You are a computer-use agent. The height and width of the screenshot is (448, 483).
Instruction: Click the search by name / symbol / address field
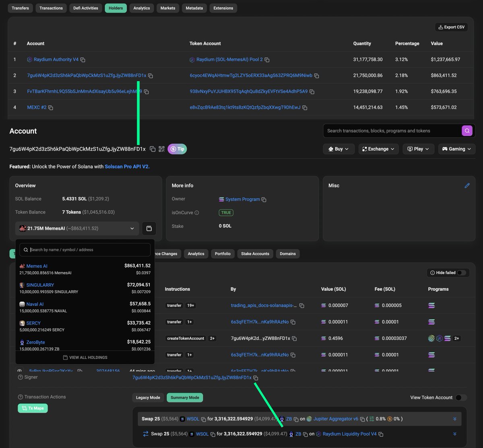[x=85, y=250]
